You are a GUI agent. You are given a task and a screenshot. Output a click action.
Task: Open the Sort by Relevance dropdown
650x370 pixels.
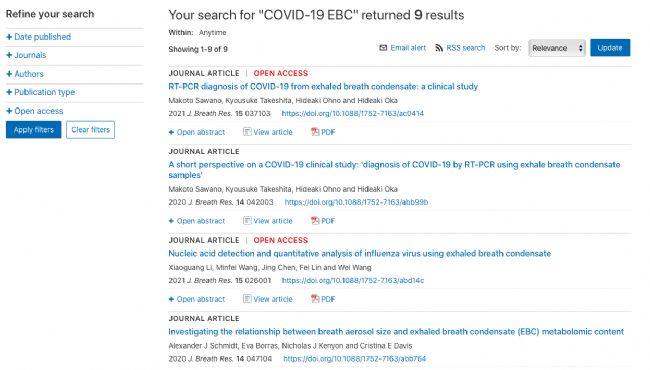click(x=557, y=48)
